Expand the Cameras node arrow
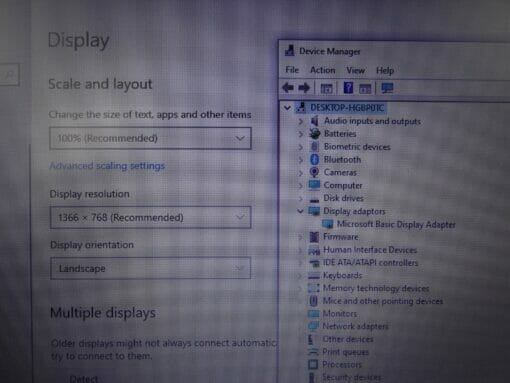Viewport: 510px width, 383px height. point(301,173)
